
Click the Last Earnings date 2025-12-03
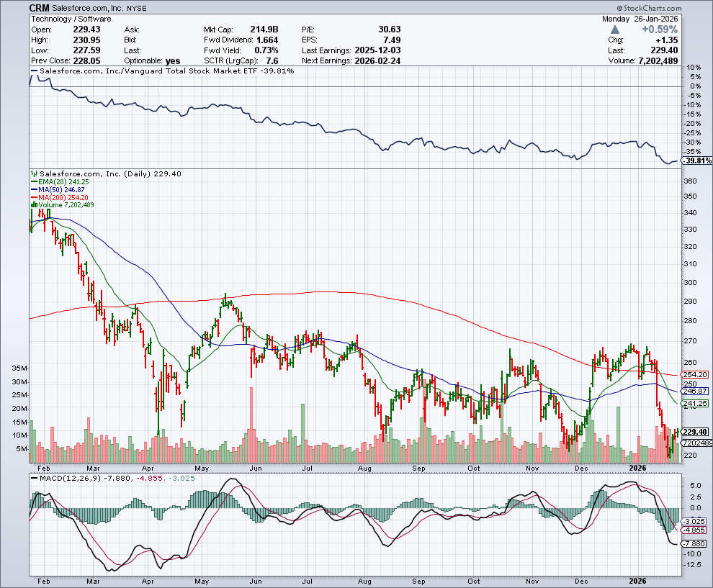click(377, 50)
